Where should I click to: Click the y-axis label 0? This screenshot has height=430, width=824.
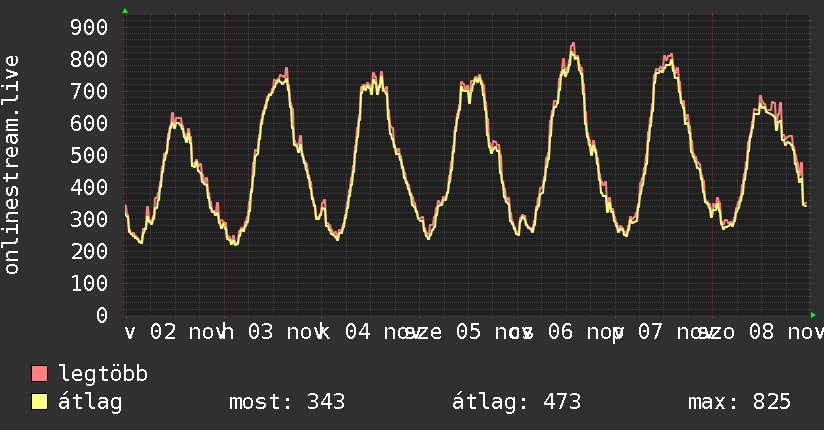(102, 315)
